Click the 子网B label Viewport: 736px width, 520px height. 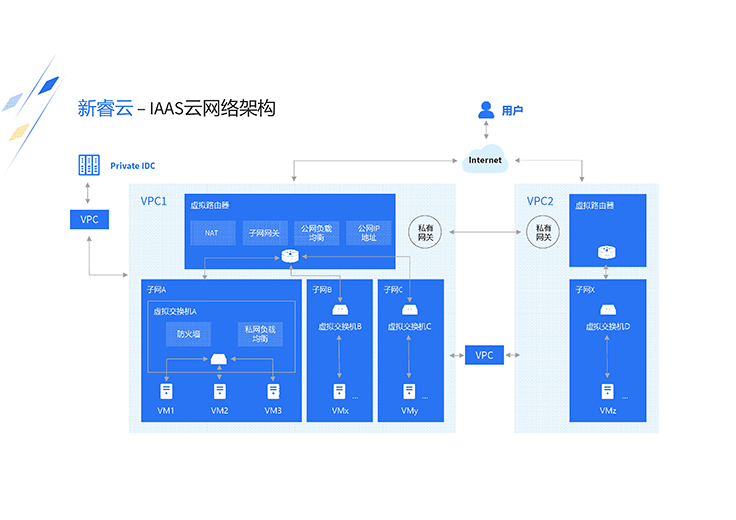pos(322,290)
